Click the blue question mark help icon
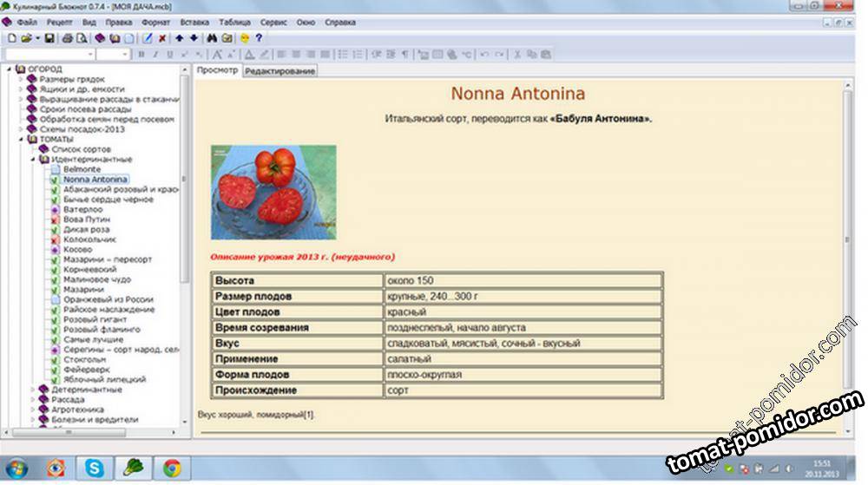This screenshot has width=868, height=485. click(x=259, y=38)
